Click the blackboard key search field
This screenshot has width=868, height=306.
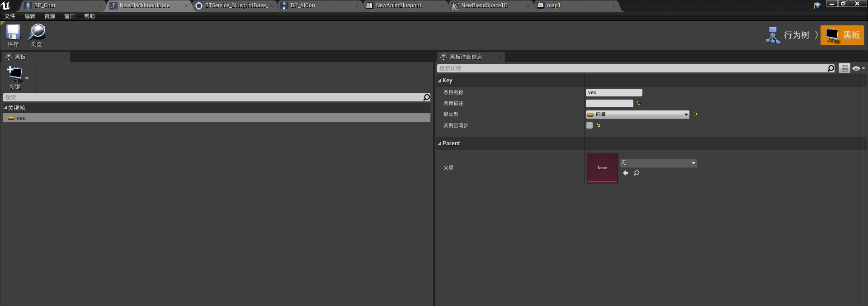click(213, 97)
